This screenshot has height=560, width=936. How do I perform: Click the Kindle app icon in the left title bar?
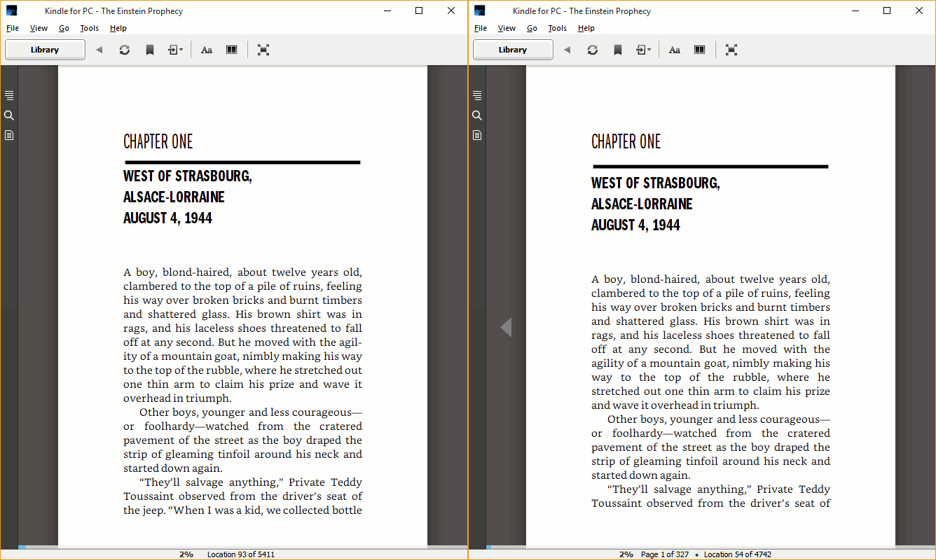(12, 10)
